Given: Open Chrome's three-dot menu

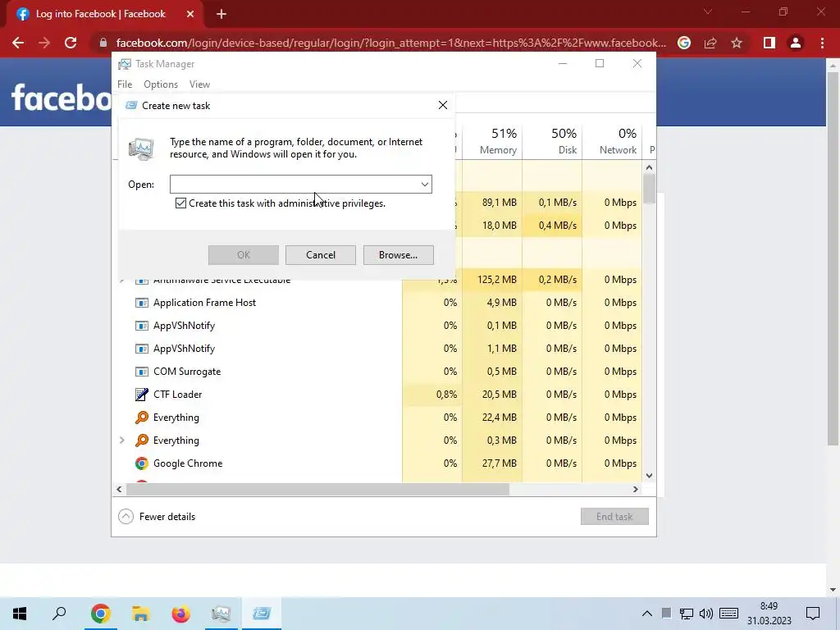Looking at the screenshot, I should pos(822,43).
